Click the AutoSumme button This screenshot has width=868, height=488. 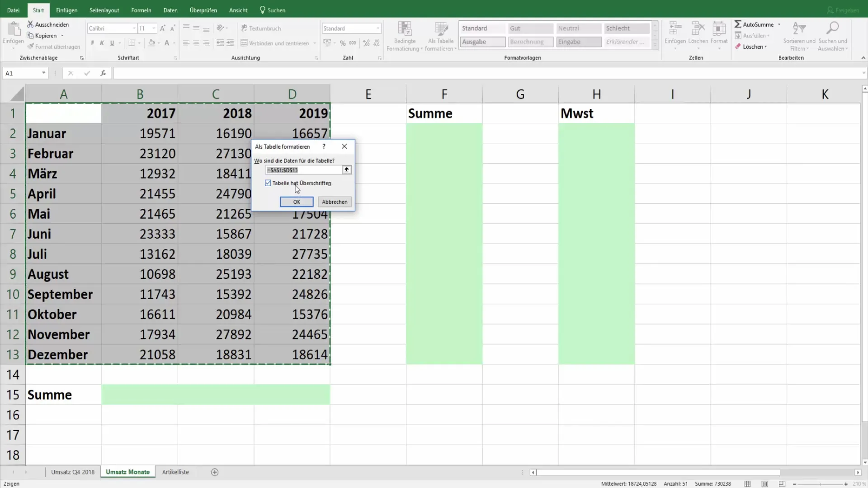tap(754, 24)
